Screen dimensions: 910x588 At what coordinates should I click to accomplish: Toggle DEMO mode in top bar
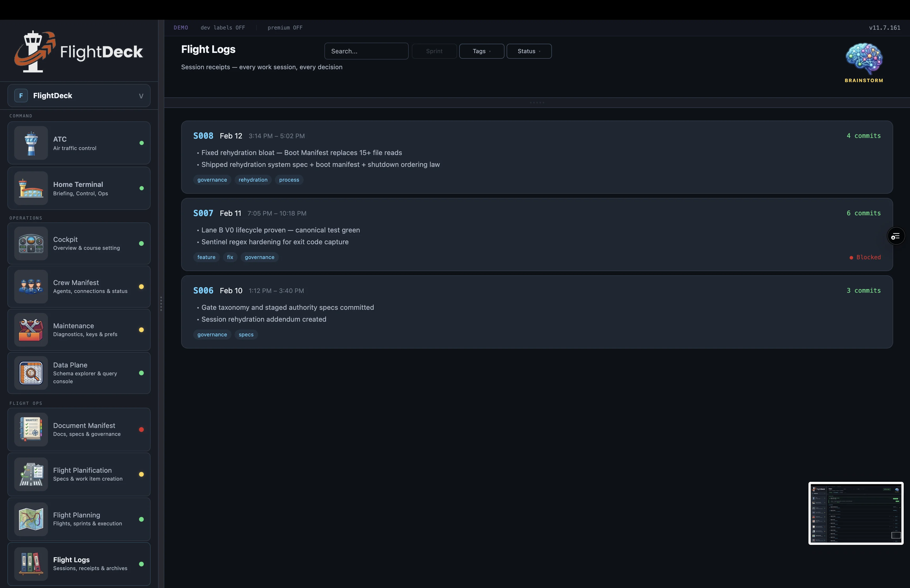[x=181, y=27]
